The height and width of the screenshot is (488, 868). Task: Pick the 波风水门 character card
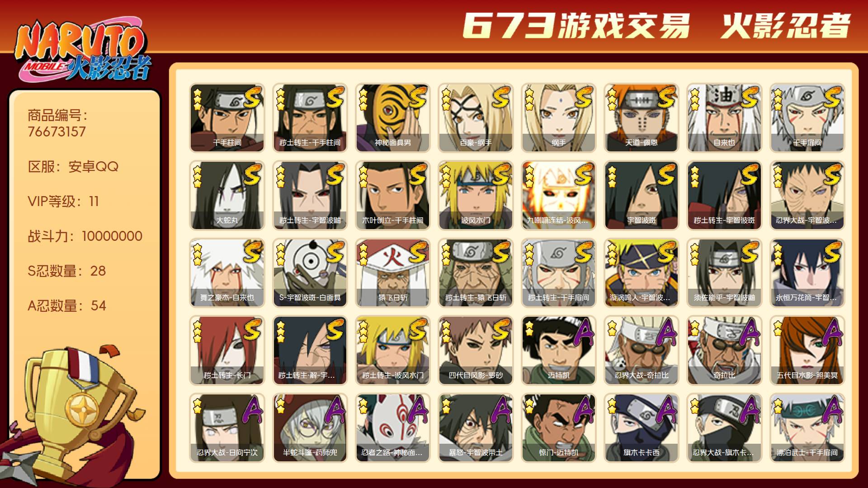(476, 196)
